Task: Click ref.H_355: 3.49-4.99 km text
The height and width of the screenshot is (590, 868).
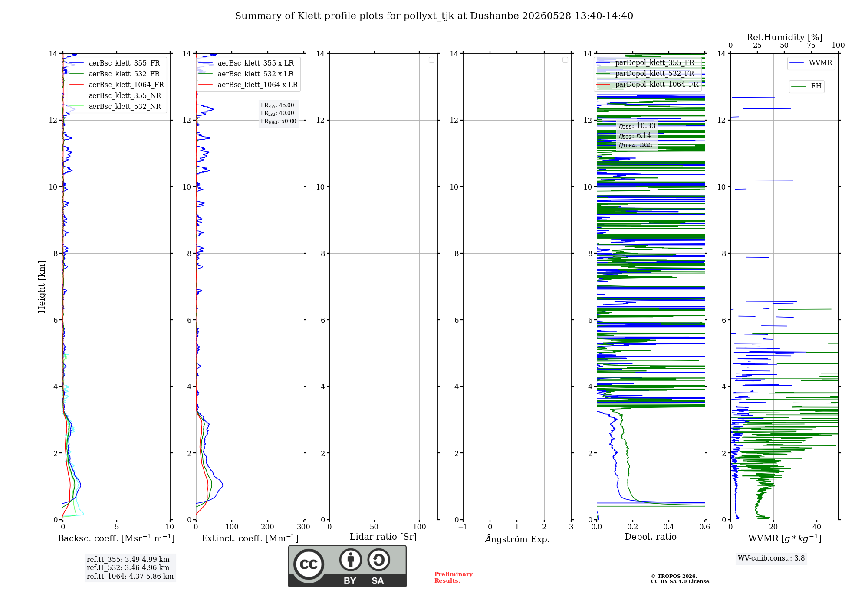Action: 128,560
